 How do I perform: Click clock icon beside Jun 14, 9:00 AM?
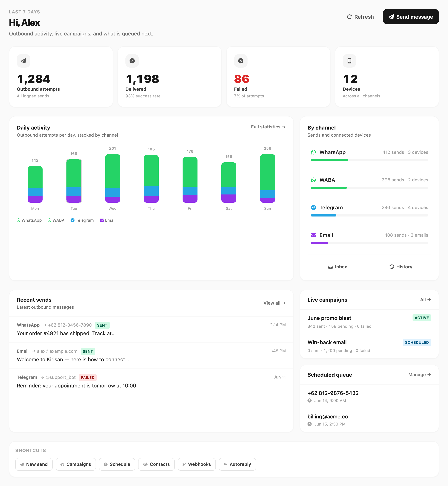309,401
